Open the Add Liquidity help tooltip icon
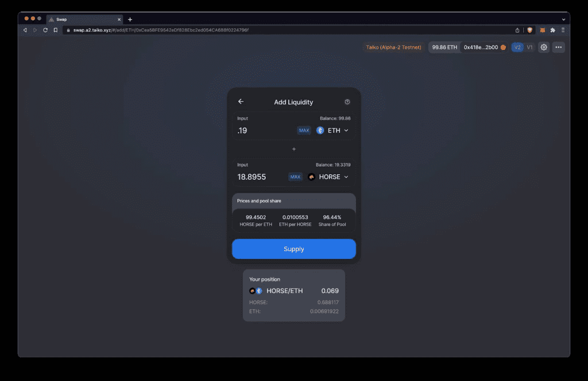This screenshot has width=588, height=381. [x=347, y=102]
